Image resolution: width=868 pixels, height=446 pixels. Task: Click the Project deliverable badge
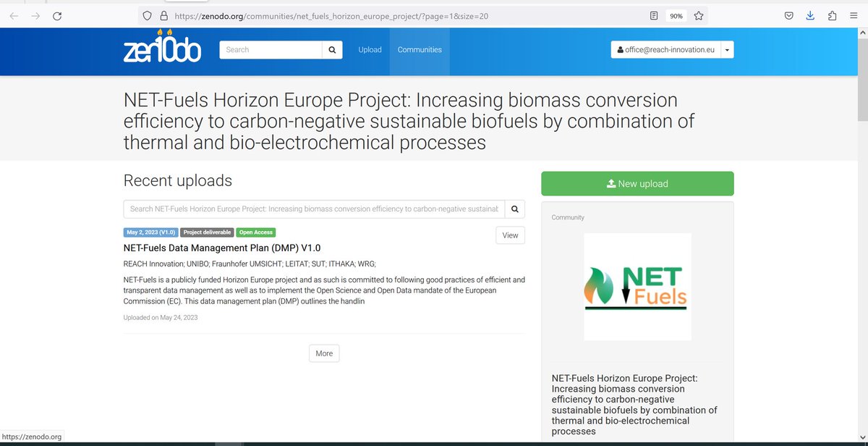pos(207,232)
